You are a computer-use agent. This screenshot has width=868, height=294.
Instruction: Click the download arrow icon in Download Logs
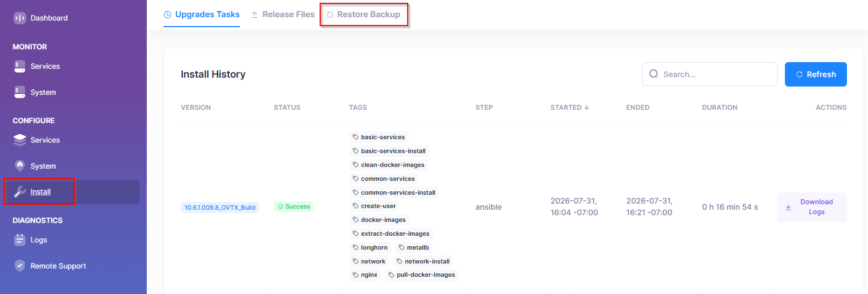[788, 207]
